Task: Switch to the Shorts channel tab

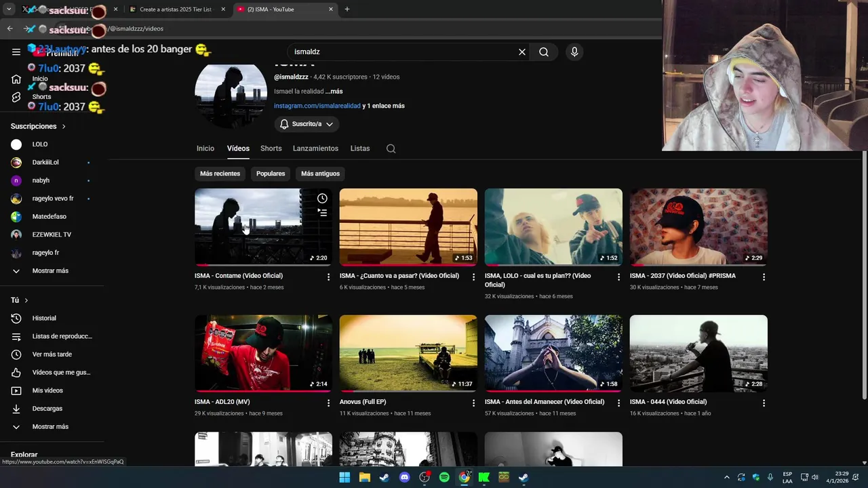Action: (271, 148)
